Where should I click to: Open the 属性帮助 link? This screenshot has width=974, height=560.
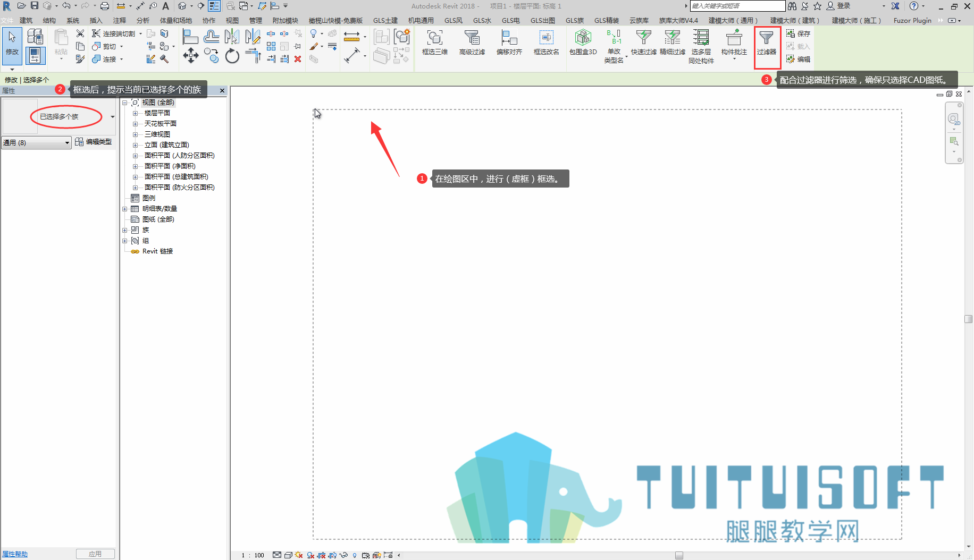click(x=15, y=554)
